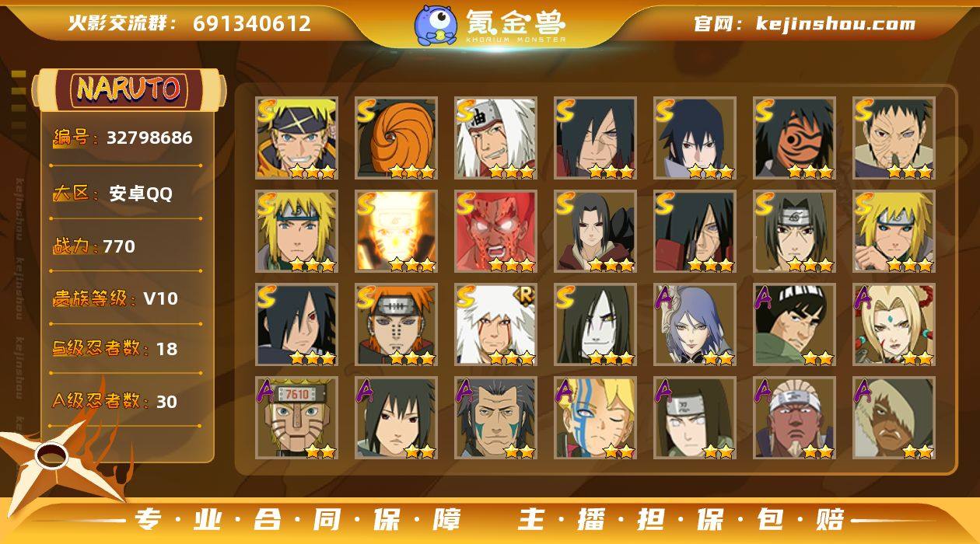Select the red-skinned Eight Gates Guy portrait
The image size is (980, 544).
click(496, 232)
